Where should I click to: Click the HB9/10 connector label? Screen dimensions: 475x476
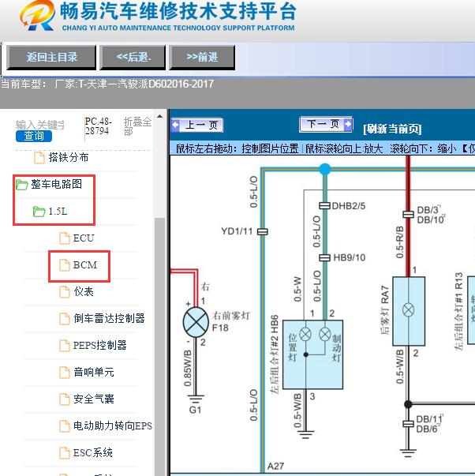pos(350,257)
